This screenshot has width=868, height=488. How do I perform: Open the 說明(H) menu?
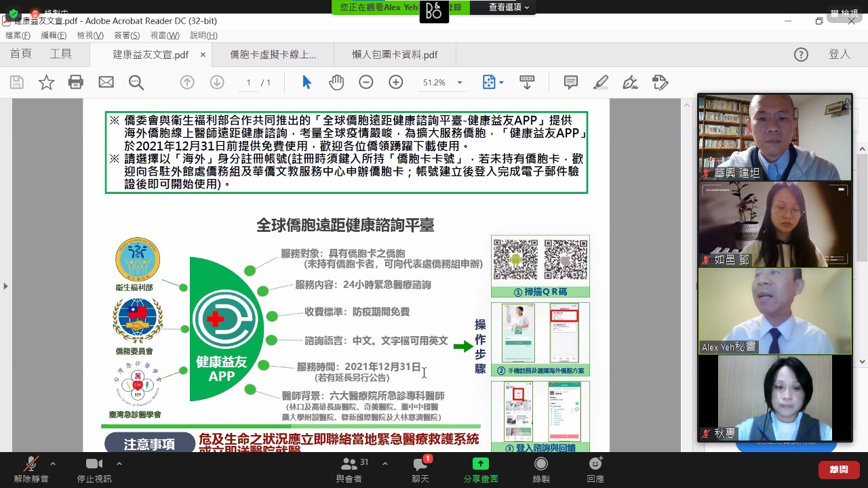point(203,35)
